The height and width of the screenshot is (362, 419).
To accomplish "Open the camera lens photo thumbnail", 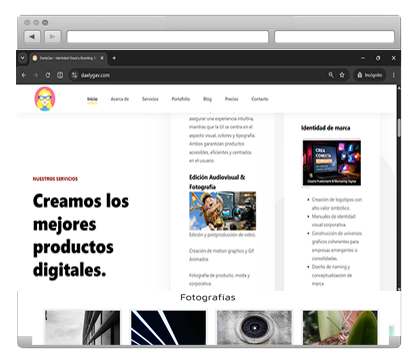I will pos(254,328).
